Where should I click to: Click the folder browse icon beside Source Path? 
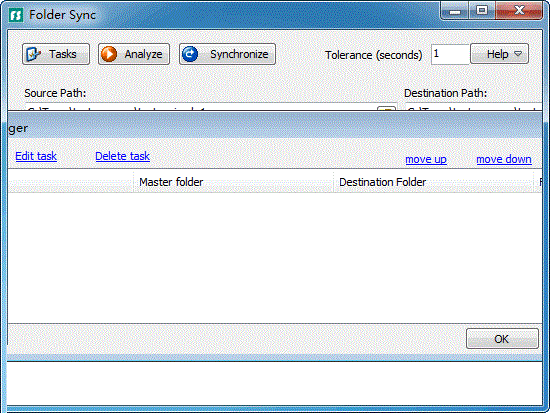pos(386,108)
